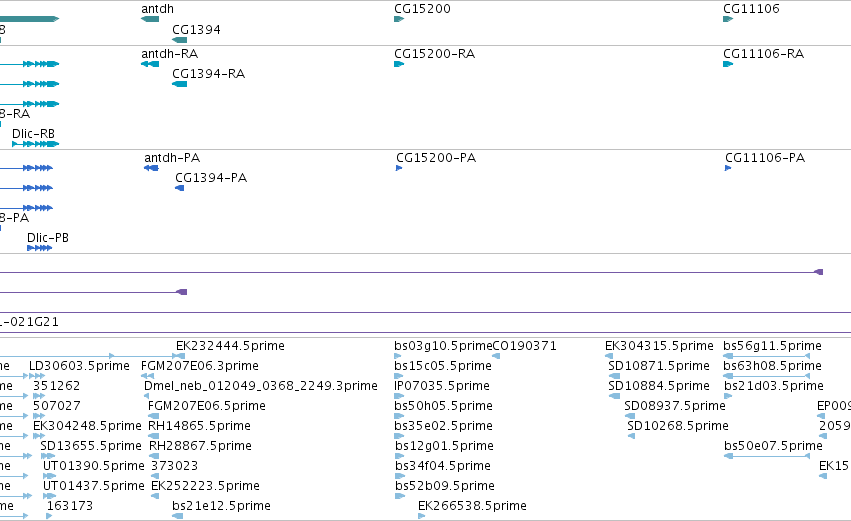This screenshot has width=851, height=521.
Task: Select the bs63h08.5prime EST label
Action: click(772, 366)
